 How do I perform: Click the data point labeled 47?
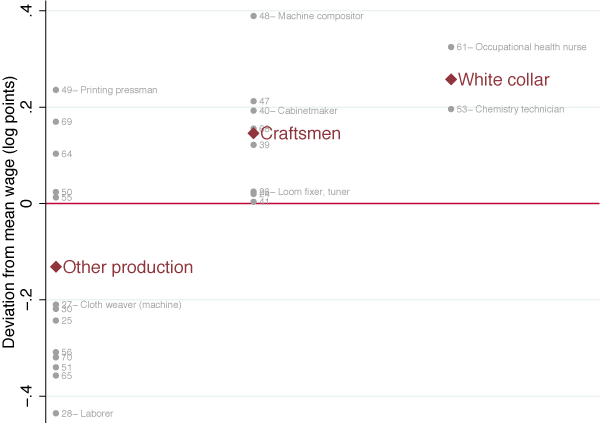[254, 101]
